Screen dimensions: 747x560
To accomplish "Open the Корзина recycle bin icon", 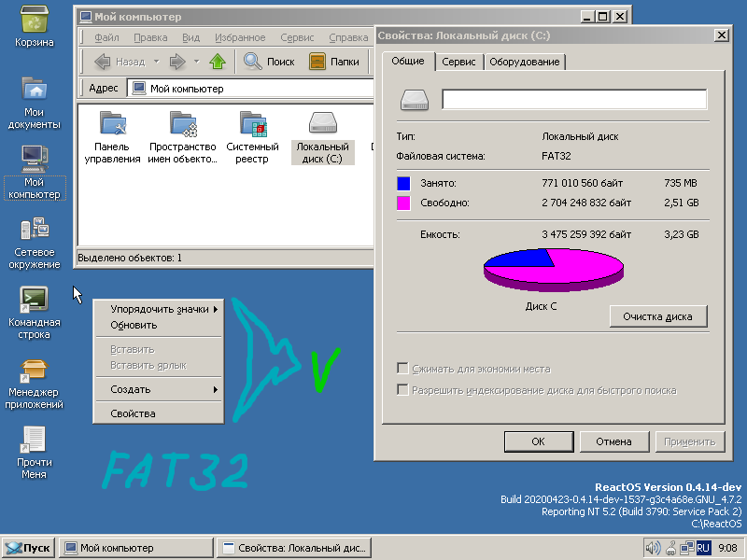I will [34, 27].
